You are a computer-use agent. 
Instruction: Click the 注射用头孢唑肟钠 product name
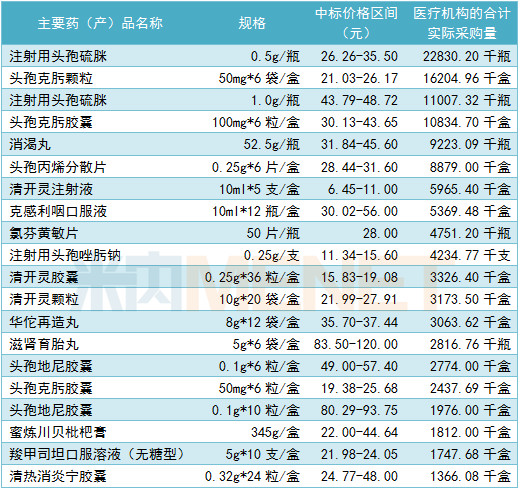click(65, 255)
